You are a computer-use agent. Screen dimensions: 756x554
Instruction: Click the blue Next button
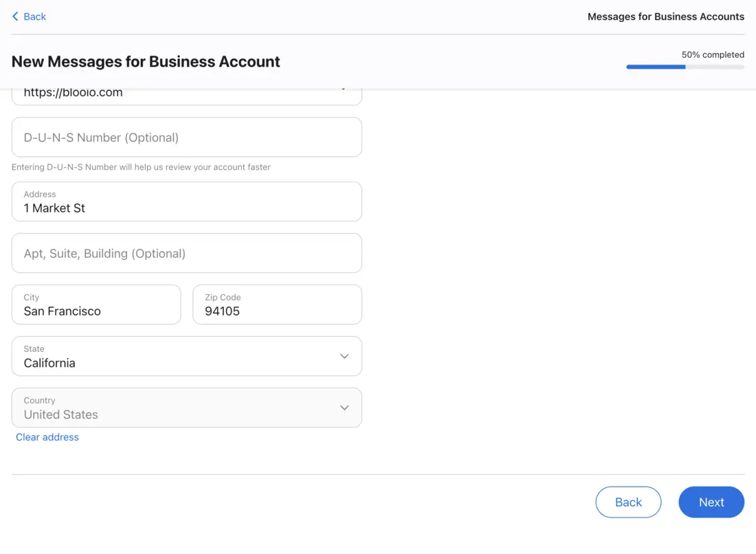point(711,502)
